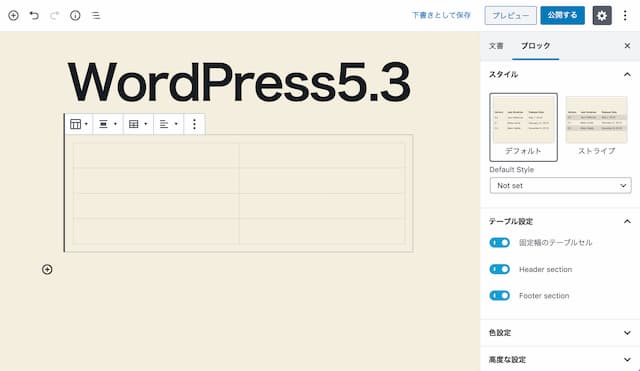Open block alignment dropdown in table toolbar
The width and height of the screenshot is (640, 371).
(108, 124)
